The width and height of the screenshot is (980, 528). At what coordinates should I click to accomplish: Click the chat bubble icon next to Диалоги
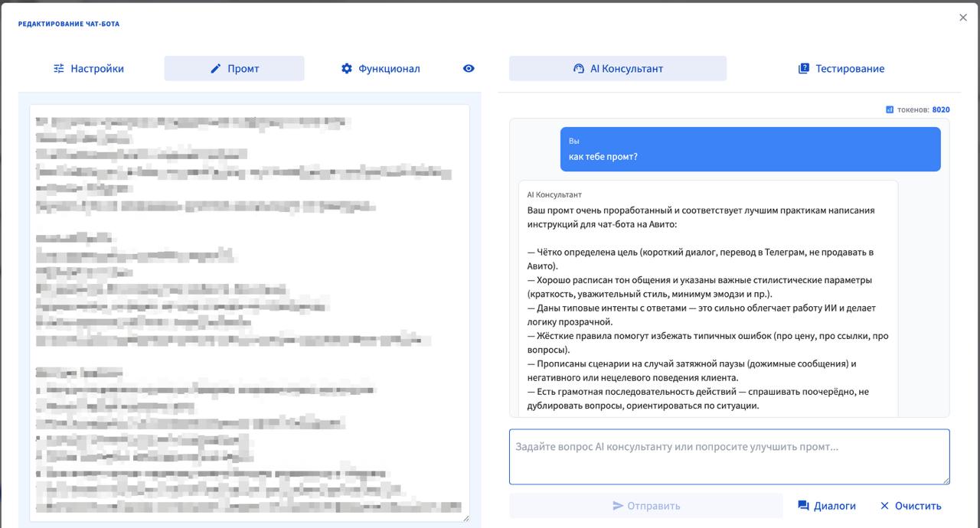[802, 505]
